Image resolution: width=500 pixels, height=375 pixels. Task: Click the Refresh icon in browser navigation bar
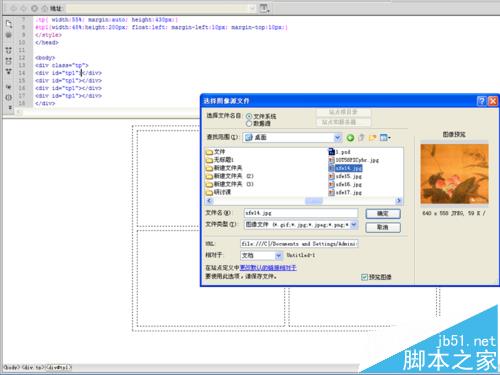pyautogui.click(x=34, y=8)
